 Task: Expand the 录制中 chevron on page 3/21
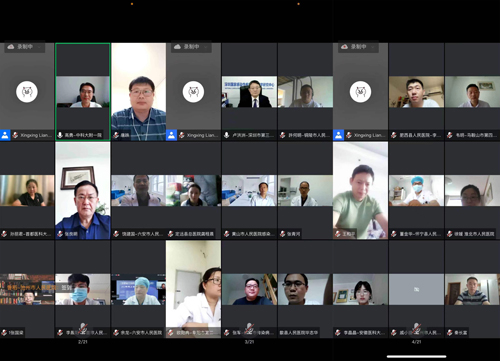[206, 47]
